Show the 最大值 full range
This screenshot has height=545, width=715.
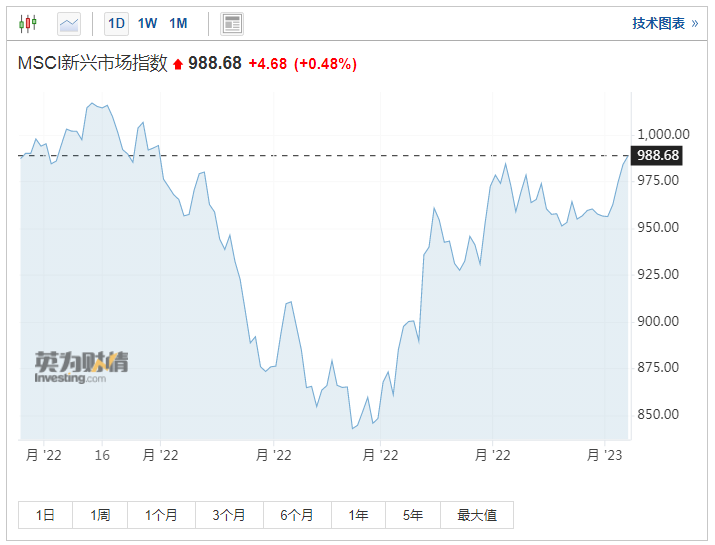coord(477,515)
